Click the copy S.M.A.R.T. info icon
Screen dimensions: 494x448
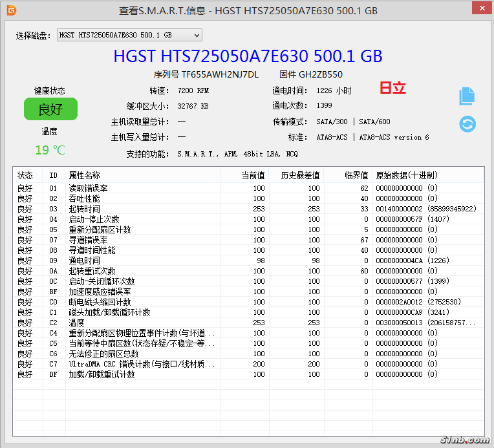coord(467,96)
